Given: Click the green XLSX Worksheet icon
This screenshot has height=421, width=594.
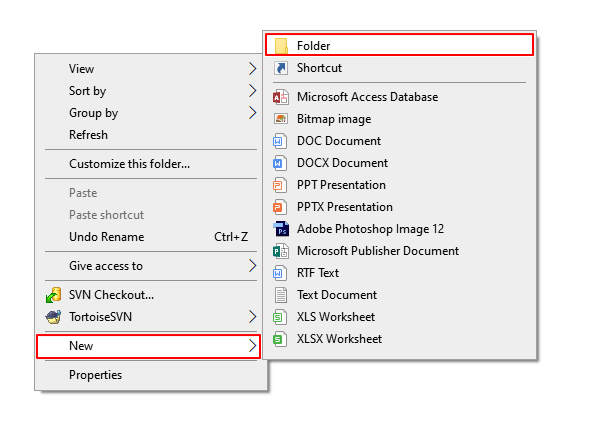Looking at the screenshot, I should 280,339.
